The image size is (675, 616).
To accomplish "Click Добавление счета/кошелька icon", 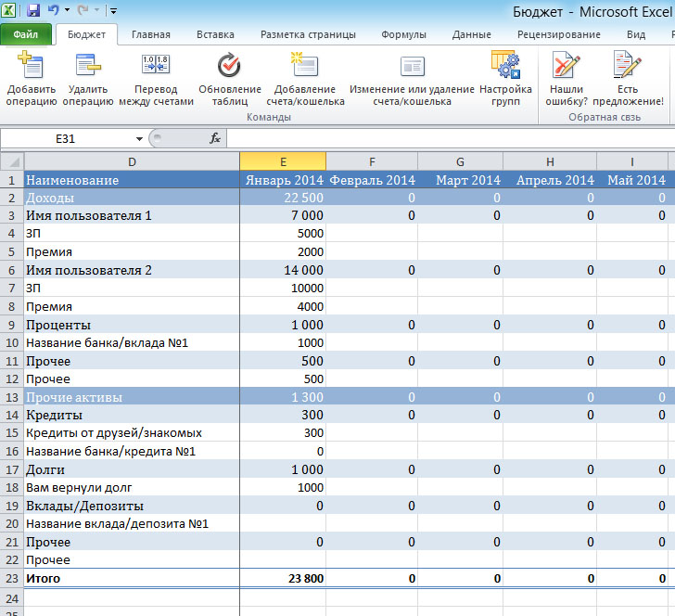I will tap(299, 67).
